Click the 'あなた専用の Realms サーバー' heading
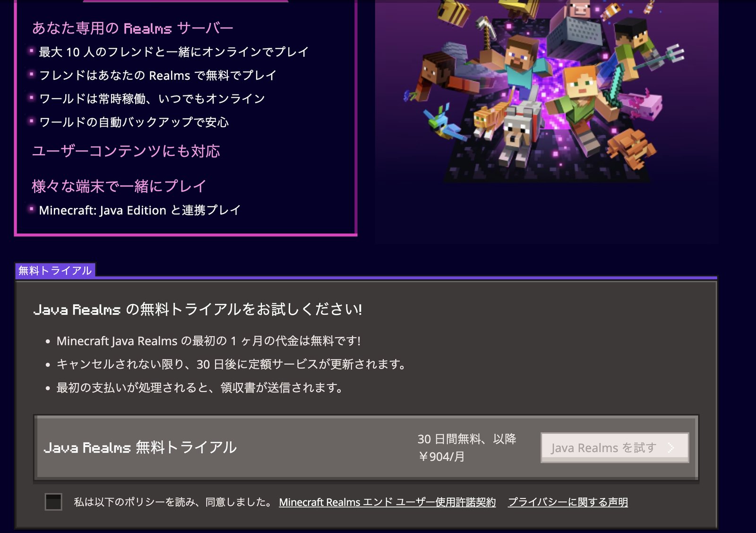Image resolution: width=756 pixels, height=533 pixels. (132, 28)
